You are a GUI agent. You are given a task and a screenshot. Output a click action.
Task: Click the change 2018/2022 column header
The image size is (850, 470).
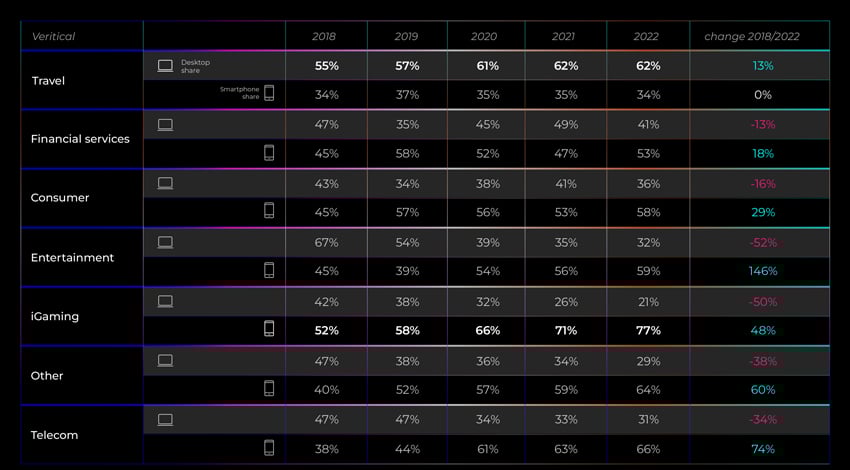752,36
